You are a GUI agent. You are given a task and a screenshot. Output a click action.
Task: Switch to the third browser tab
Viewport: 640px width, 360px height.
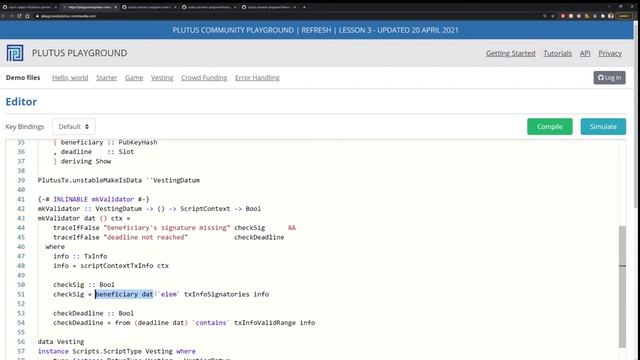[x=149, y=7]
